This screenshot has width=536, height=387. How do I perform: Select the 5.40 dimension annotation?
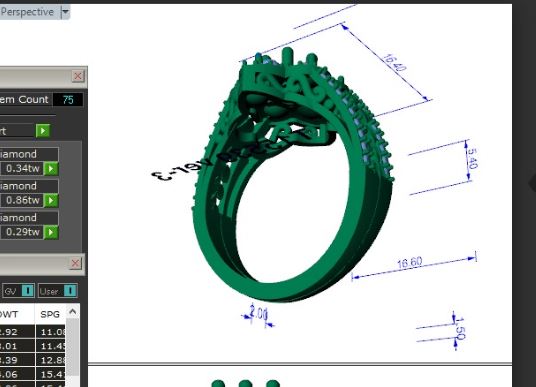(472, 159)
